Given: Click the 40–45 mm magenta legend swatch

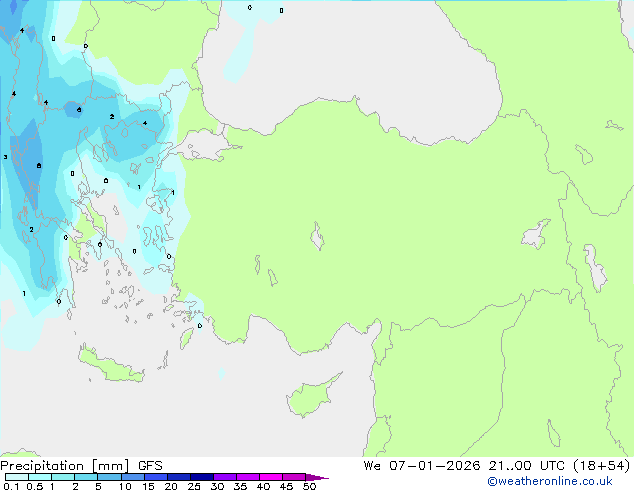Looking at the screenshot, I should coord(271,477).
